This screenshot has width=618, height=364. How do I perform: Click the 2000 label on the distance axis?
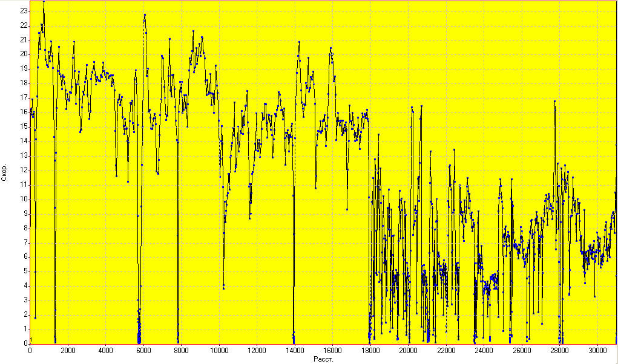tap(68, 351)
